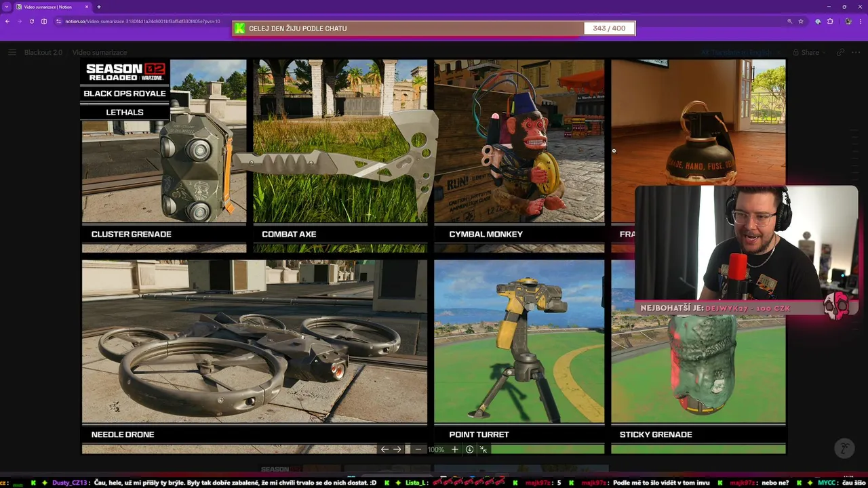Go back with browser back arrow
The image size is (868, 488).
[7, 21]
